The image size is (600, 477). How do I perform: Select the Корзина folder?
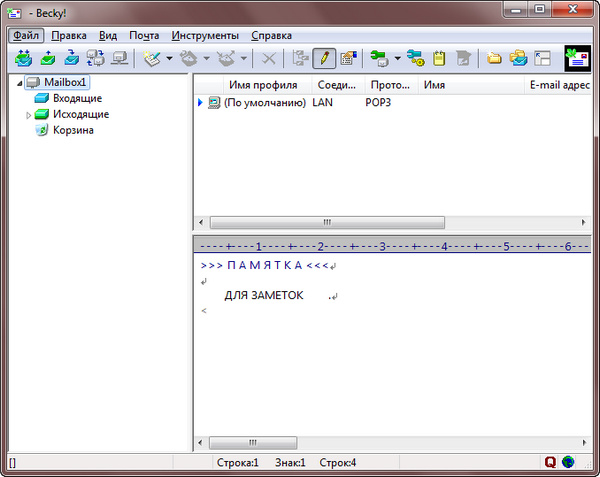[x=64, y=130]
